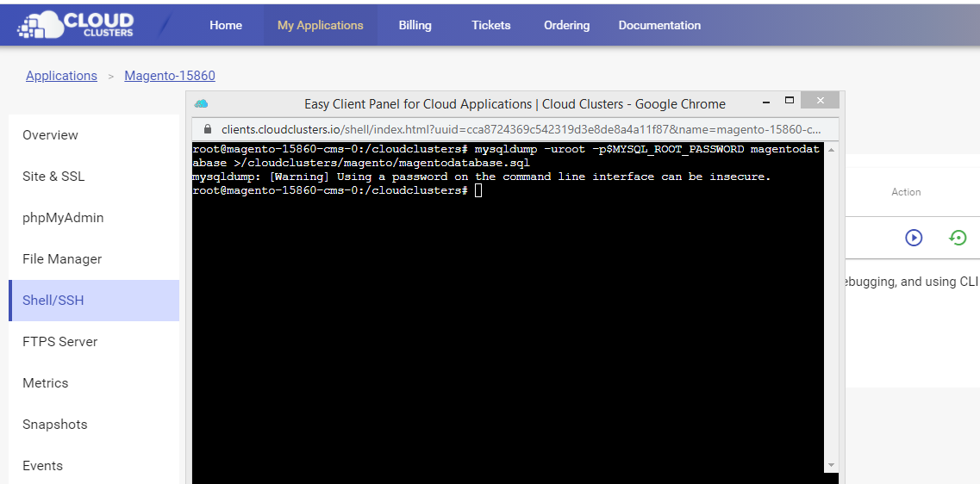Go to the Tickets page

pyautogui.click(x=490, y=25)
